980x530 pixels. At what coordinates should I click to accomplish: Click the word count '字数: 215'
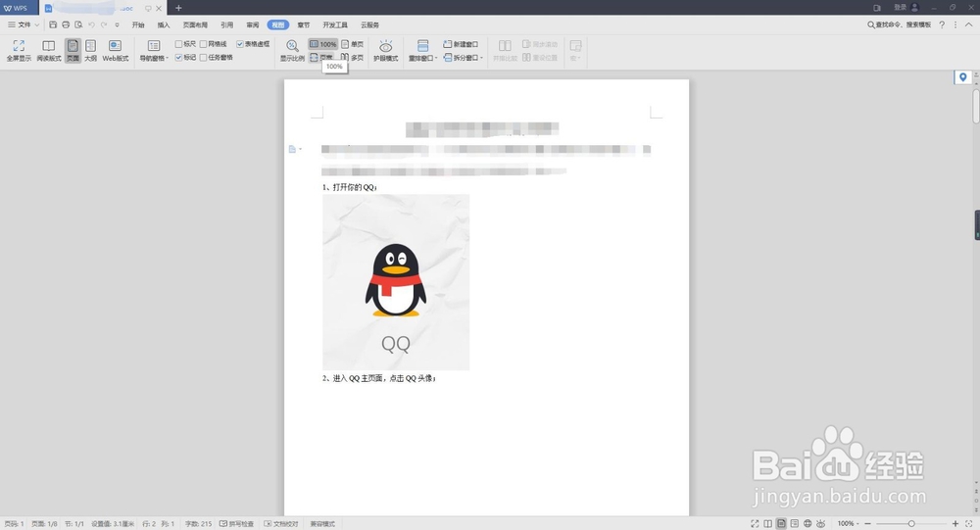click(x=198, y=524)
